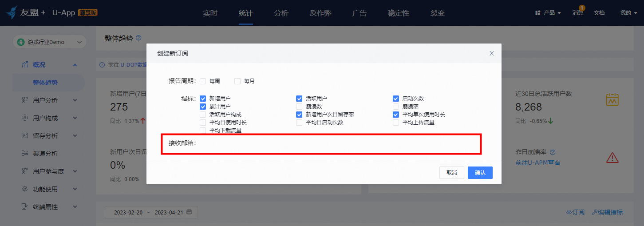644x226 pixels.
Task: Click the calendar icon in date range
Action: pos(189,212)
